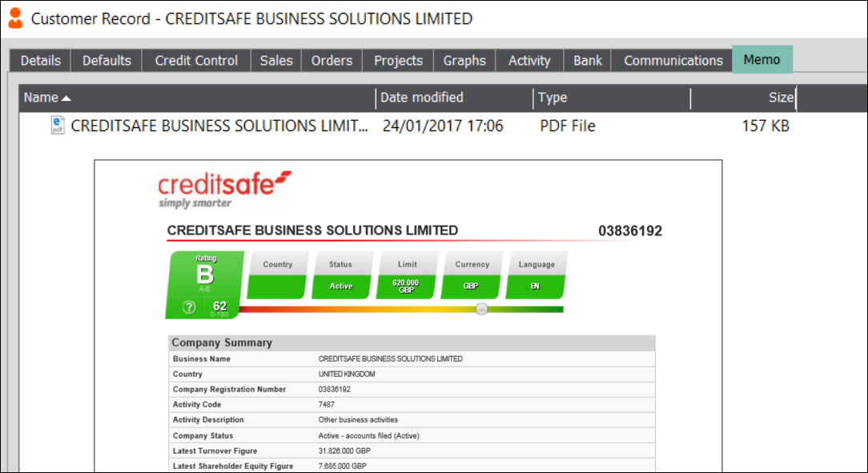Screen dimensions: 868x473
Task: Sort files by the Name column header
Action: 197,98
